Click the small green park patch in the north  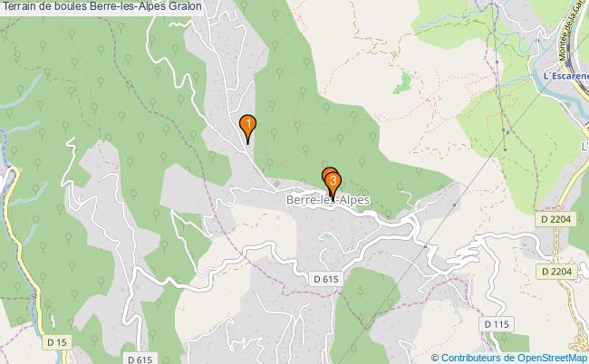pyautogui.click(x=402, y=83)
